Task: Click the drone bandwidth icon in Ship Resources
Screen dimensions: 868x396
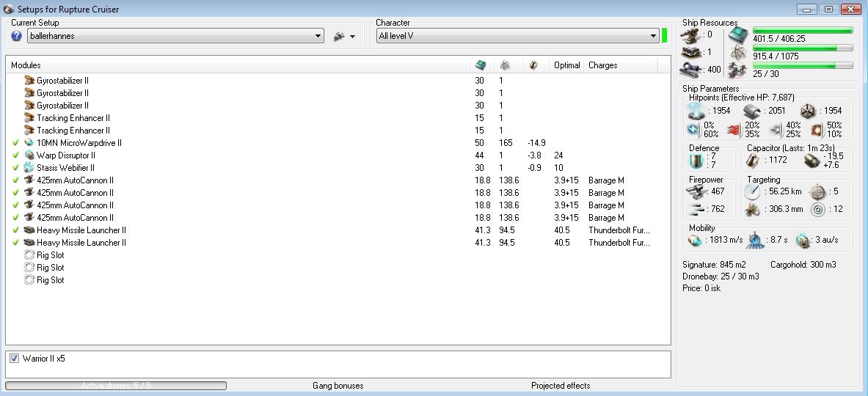Action: point(738,70)
